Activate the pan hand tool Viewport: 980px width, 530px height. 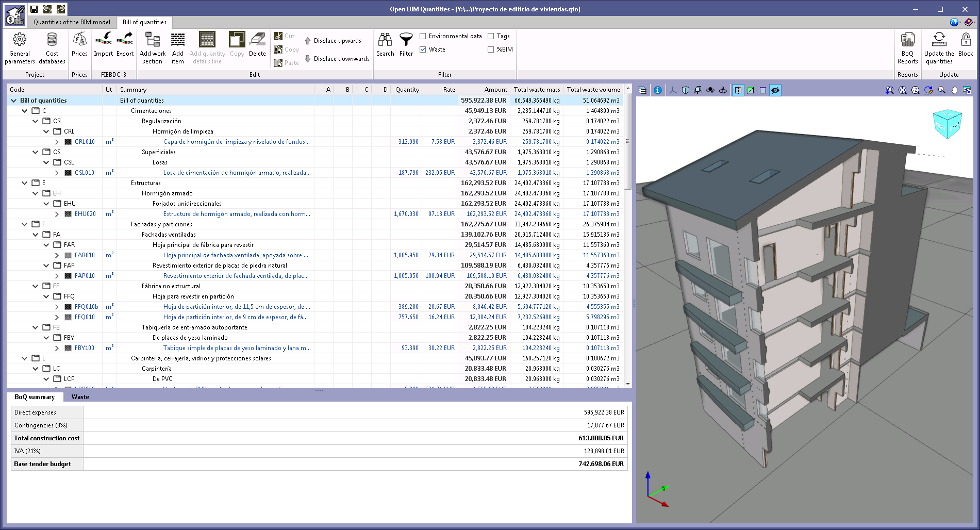(x=954, y=90)
